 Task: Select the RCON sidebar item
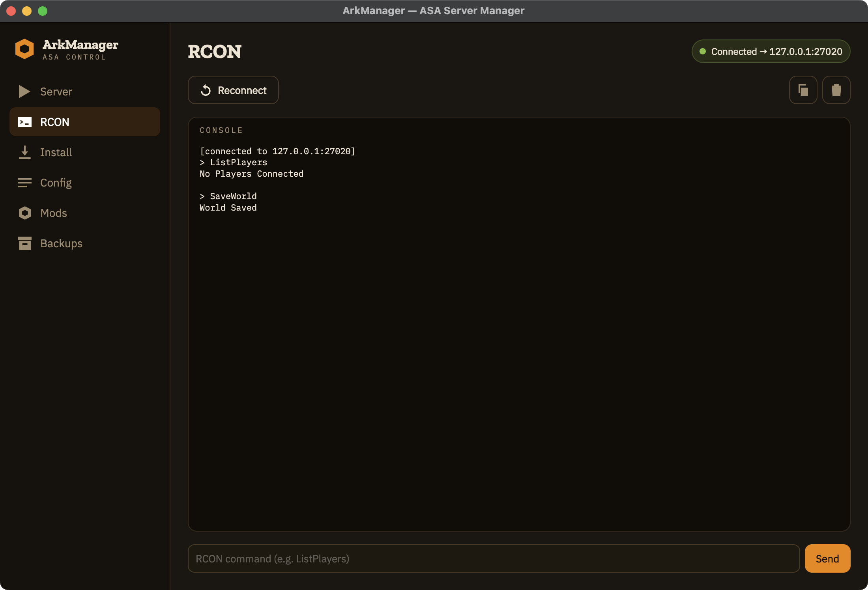[x=85, y=122]
